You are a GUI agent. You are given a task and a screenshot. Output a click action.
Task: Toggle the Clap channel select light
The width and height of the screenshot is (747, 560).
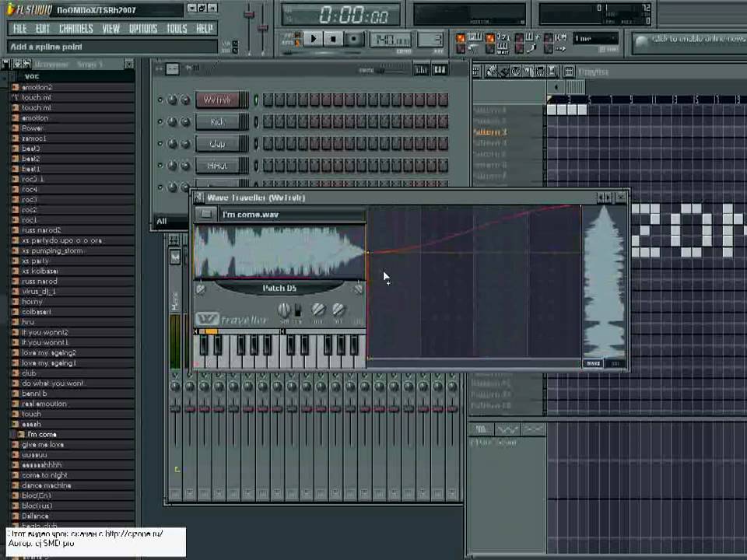tap(256, 144)
